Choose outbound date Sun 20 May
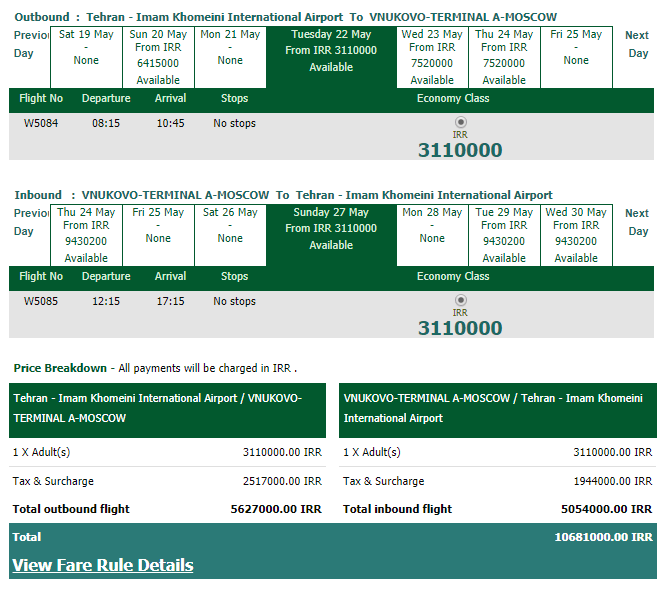The image size is (671, 593). point(158,57)
